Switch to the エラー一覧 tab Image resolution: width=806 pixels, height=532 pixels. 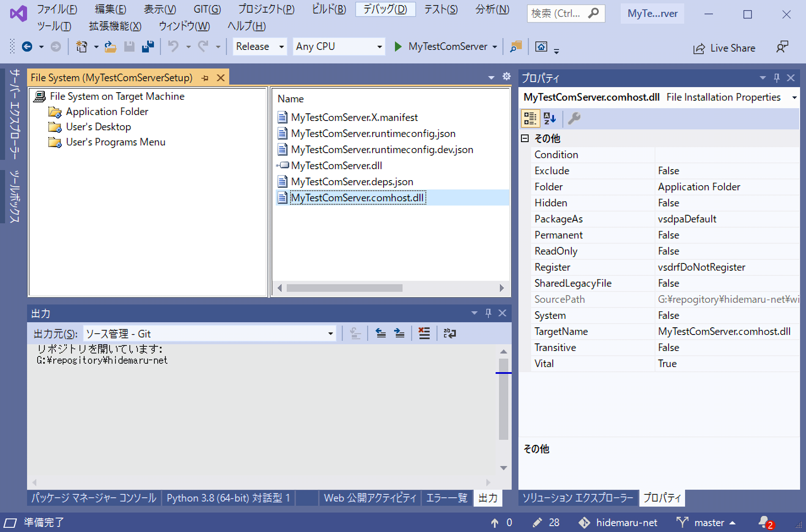tap(447, 498)
